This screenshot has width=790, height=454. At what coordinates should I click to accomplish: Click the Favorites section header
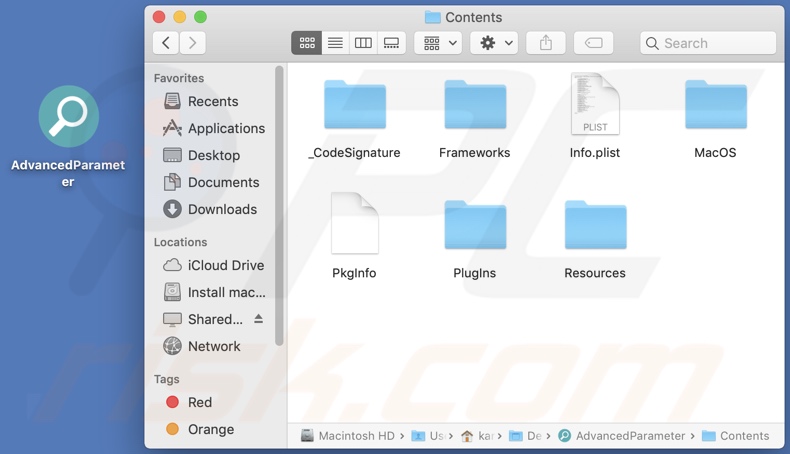click(x=179, y=78)
